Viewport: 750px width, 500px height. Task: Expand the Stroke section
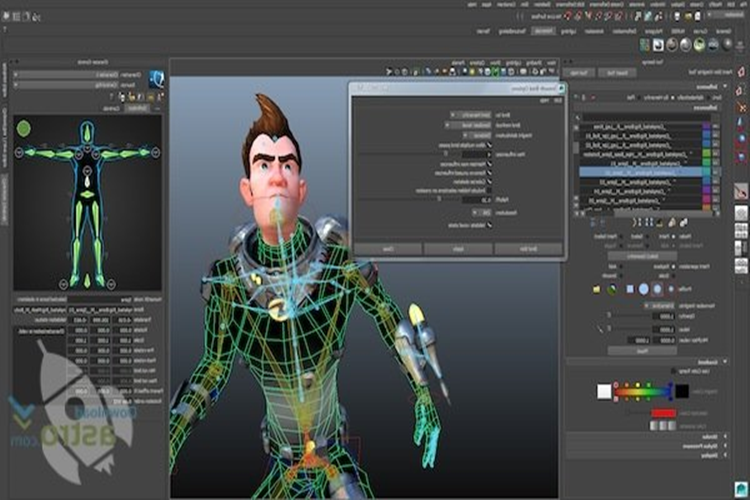725,436
